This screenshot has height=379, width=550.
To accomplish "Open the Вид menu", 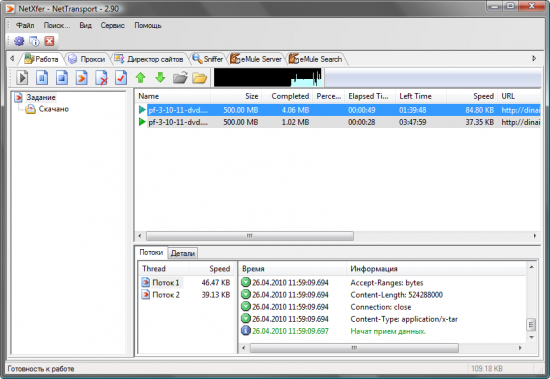I will click(85, 25).
